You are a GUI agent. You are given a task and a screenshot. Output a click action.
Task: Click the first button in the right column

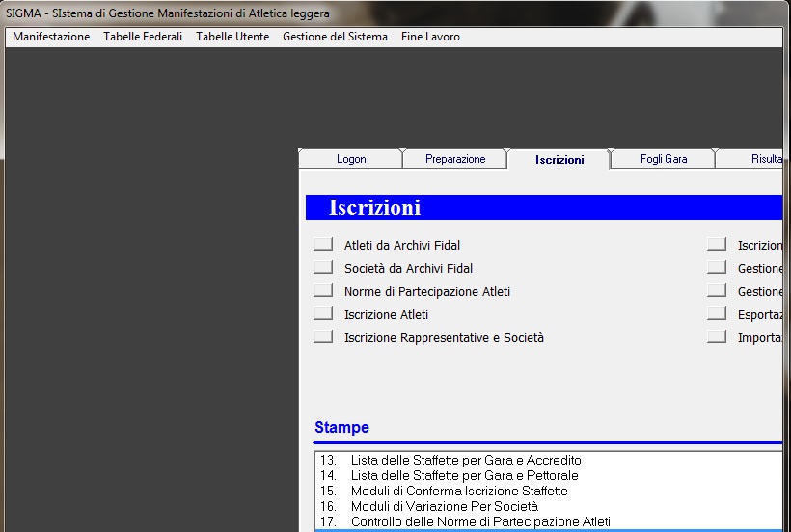click(717, 245)
